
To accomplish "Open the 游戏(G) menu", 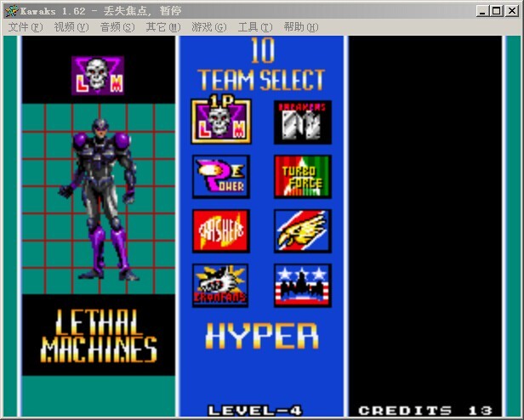I will coord(209,27).
